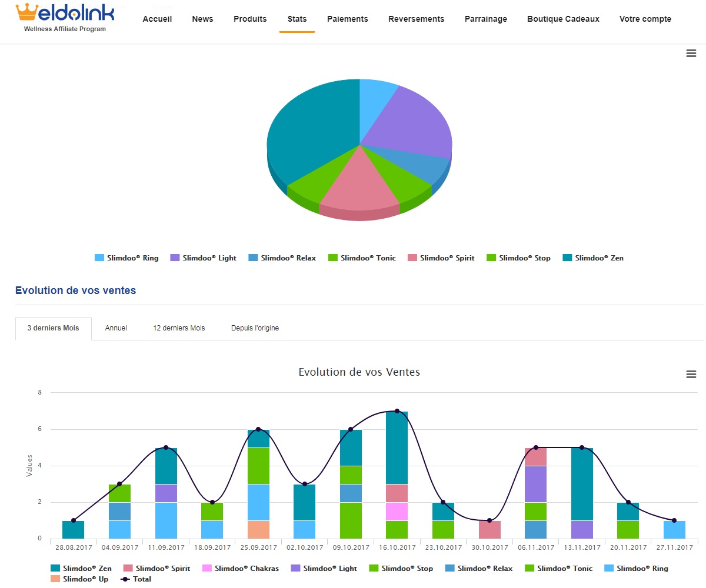Select the Stats navigation item

297,19
